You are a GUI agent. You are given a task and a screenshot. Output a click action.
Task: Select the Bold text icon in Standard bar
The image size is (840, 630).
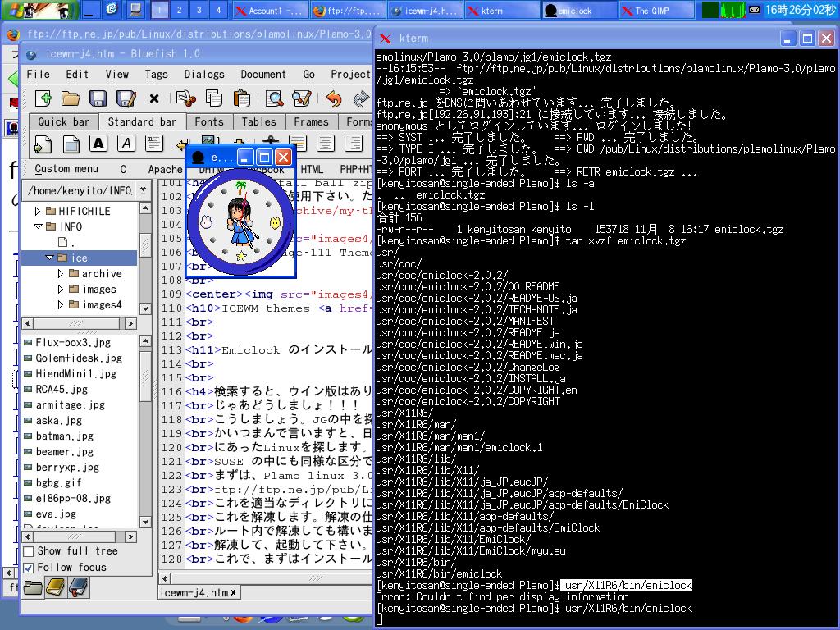(x=97, y=141)
